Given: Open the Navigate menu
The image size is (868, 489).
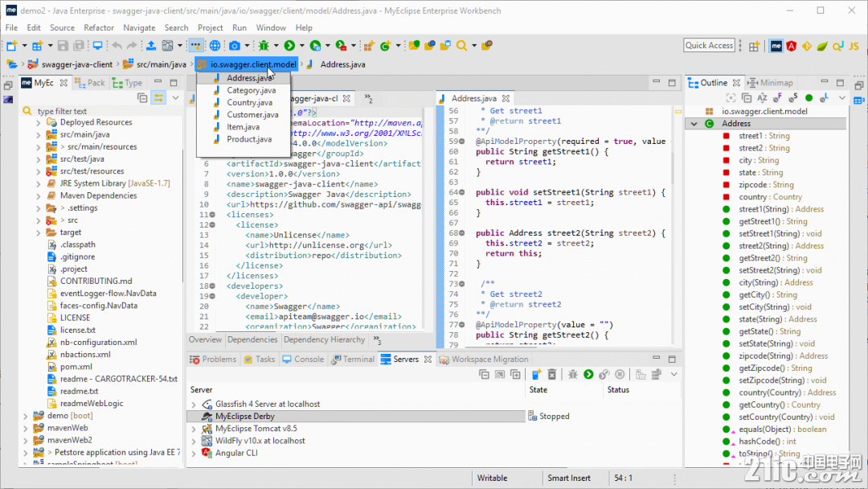Looking at the screenshot, I should (139, 27).
